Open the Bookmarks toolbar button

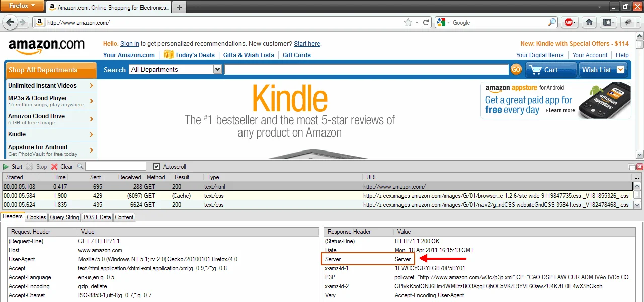coord(609,23)
